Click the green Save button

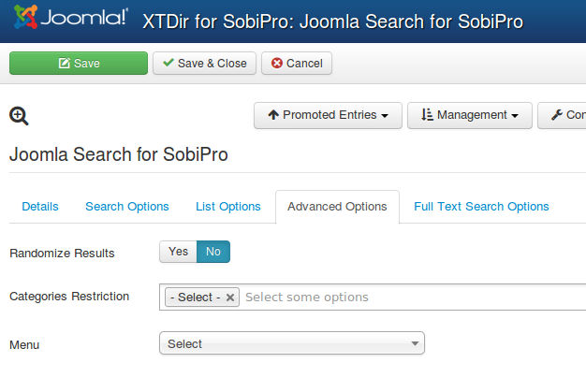tap(79, 63)
